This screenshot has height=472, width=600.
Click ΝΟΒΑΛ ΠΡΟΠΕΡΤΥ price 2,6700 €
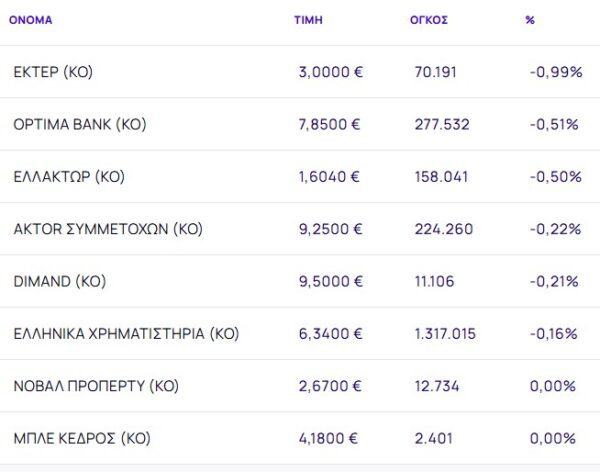point(329,386)
